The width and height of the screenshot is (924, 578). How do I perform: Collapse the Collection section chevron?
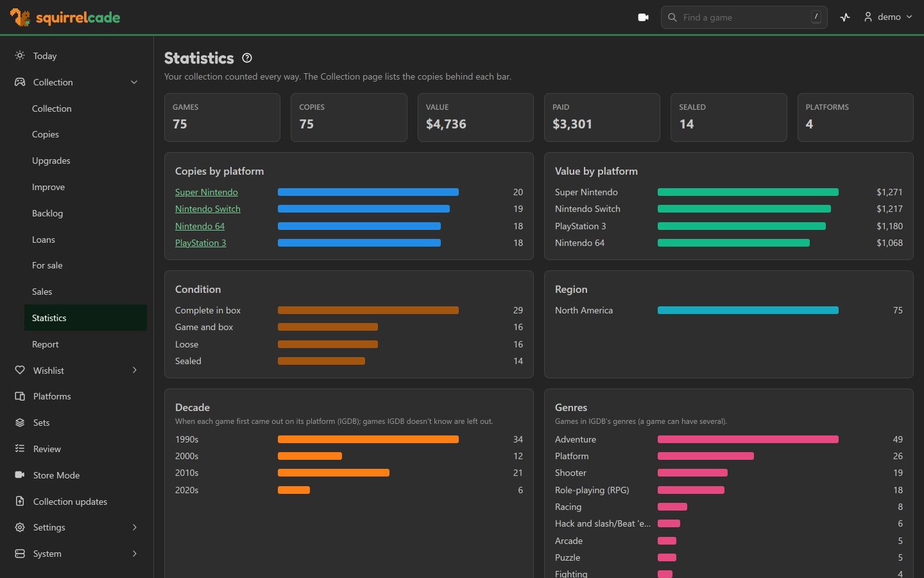(134, 82)
